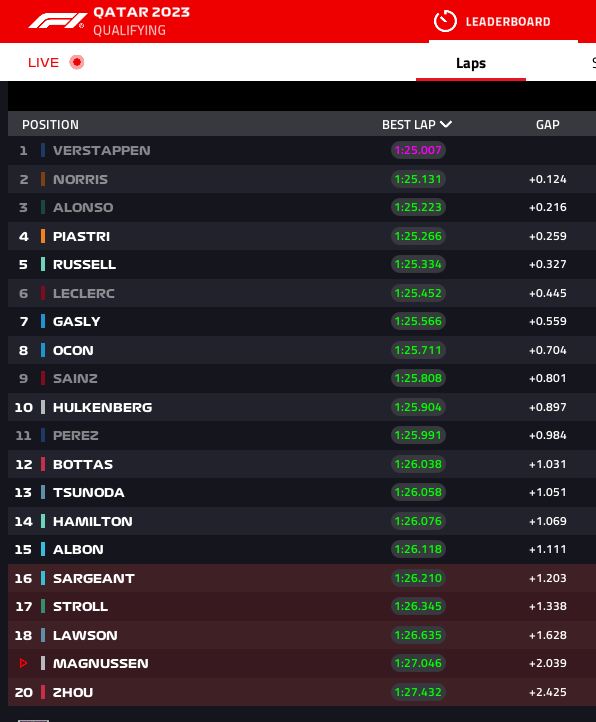The height and width of the screenshot is (722, 596).
Task: Click Piastri's orange team color bar
Action: [x=43, y=236]
